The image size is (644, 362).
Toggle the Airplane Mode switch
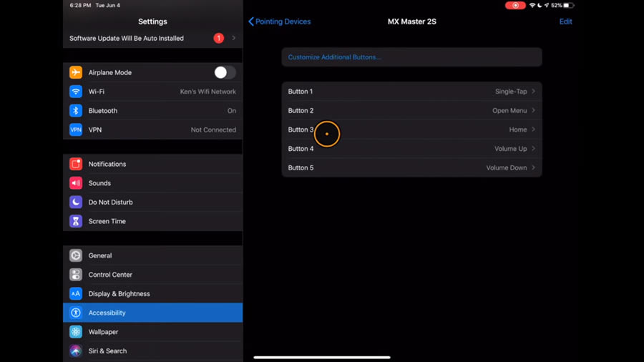(224, 72)
